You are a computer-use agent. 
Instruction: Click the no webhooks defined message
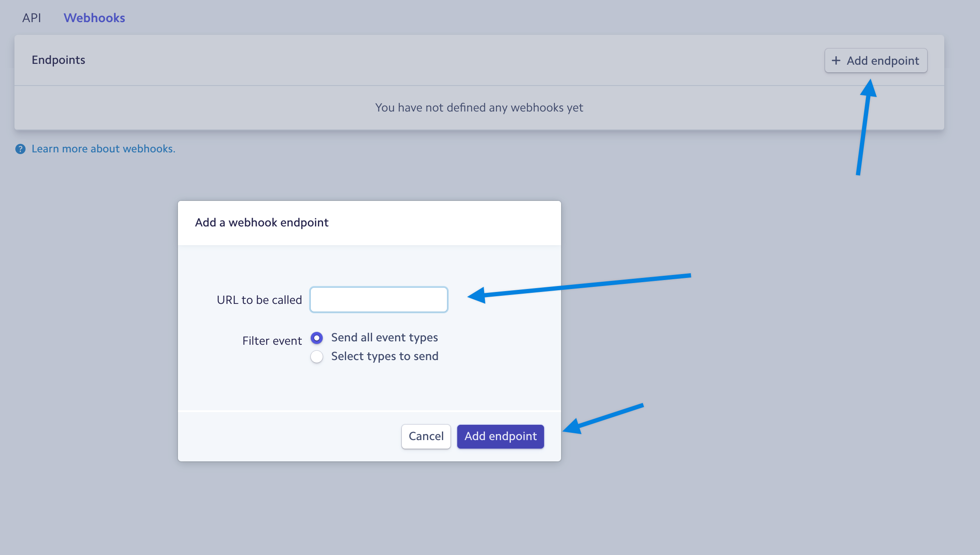479,108
